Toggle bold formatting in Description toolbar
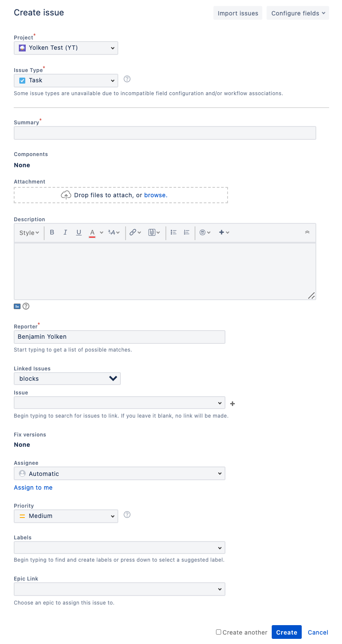The image size is (342, 644). coord(52,232)
